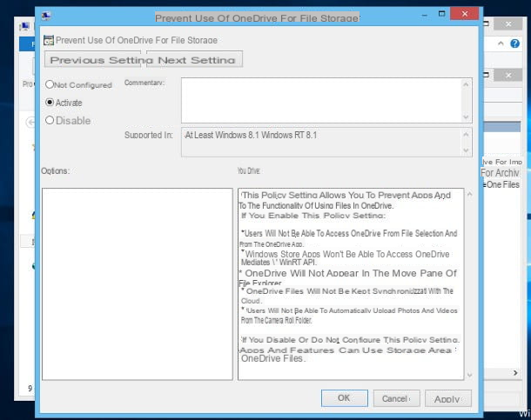Maximize the policy dialog window
This screenshot has width=531, height=420.
click(441, 14)
